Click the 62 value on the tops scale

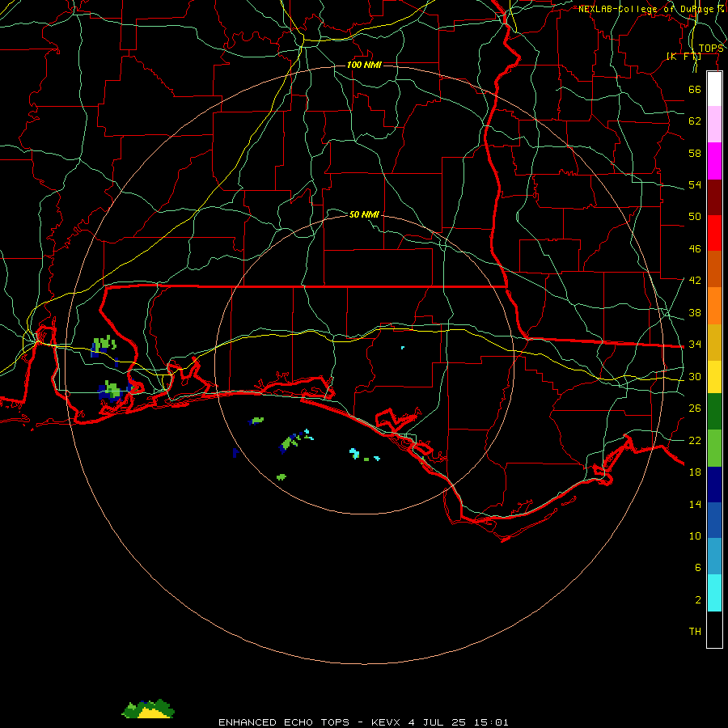695,121
